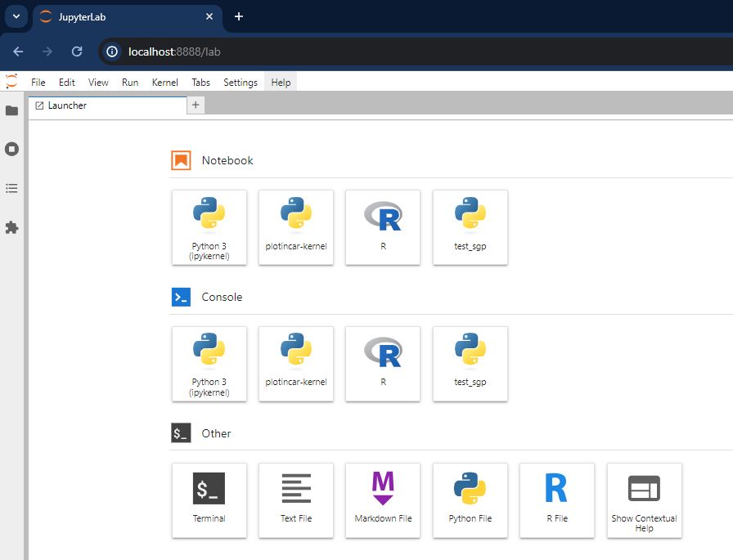Click the Other section dollar icon
This screenshot has height=560, width=733.
[181, 433]
